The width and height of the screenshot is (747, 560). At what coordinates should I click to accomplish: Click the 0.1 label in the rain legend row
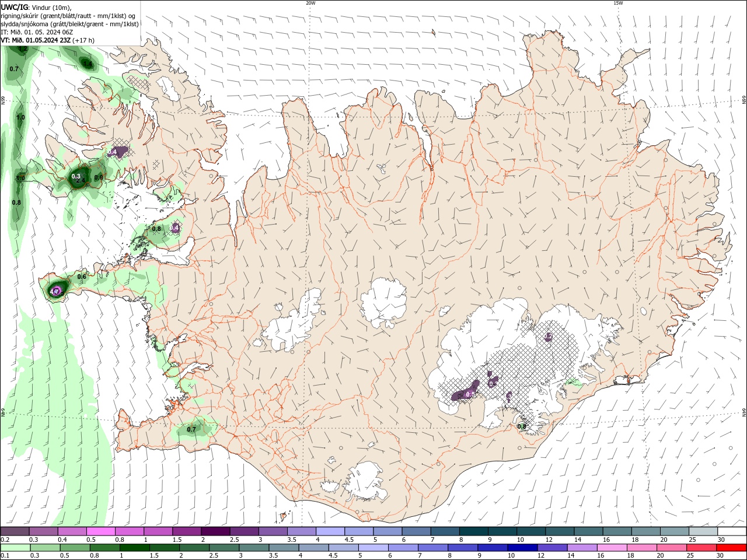pos(5,556)
